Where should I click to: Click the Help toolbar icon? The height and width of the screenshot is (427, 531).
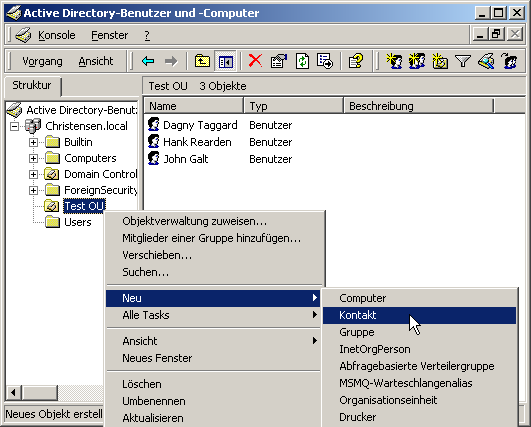click(x=356, y=61)
